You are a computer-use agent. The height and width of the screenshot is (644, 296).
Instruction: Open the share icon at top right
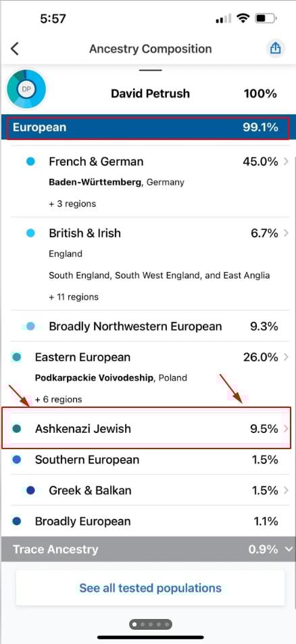pos(275,49)
